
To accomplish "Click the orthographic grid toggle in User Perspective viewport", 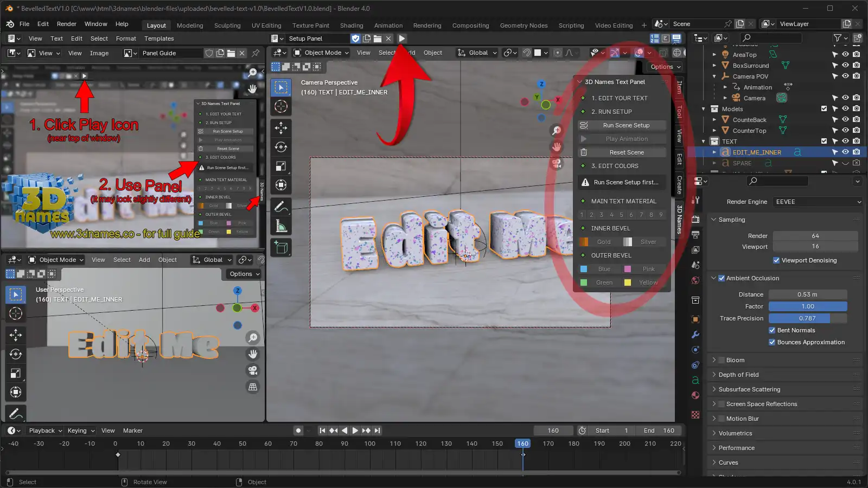I will click(253, 387).
